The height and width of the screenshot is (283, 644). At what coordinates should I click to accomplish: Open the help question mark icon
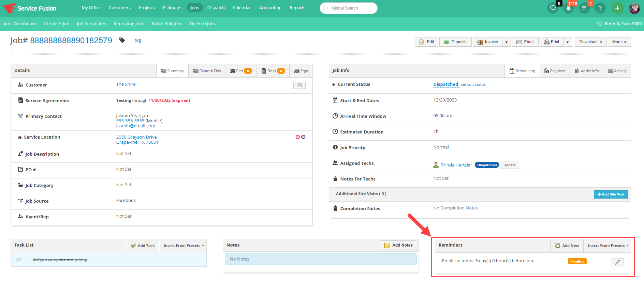coord(600,8)
